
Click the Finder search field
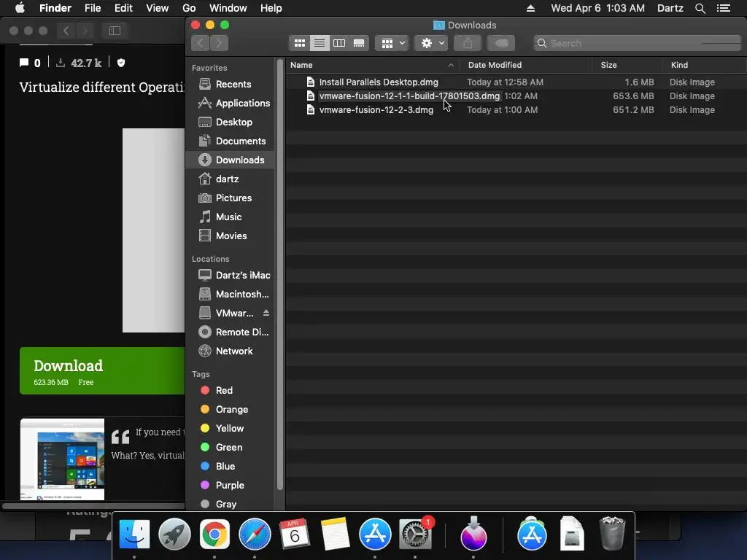(x=638, y=43)
